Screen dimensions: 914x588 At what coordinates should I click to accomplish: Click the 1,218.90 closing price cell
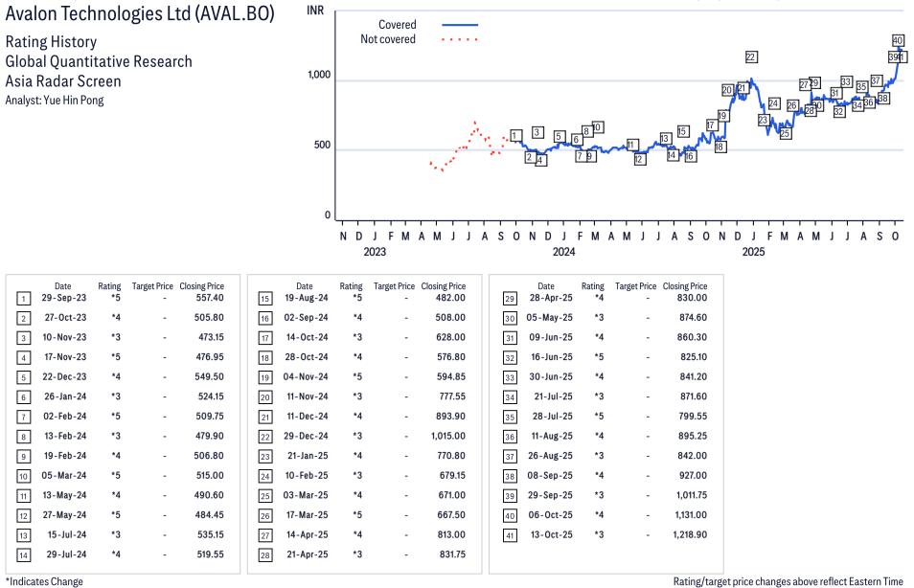[x=689, y=534]
